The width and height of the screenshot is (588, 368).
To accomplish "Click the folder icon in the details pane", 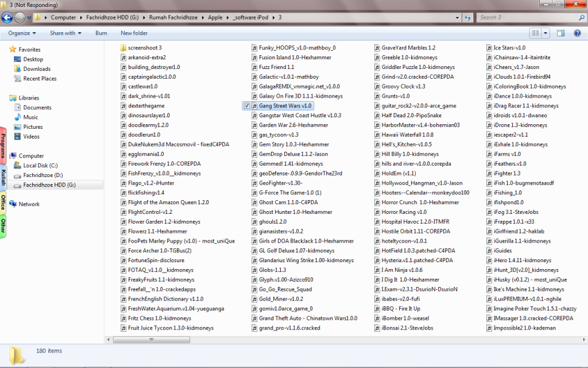I will tap(16, 355).
